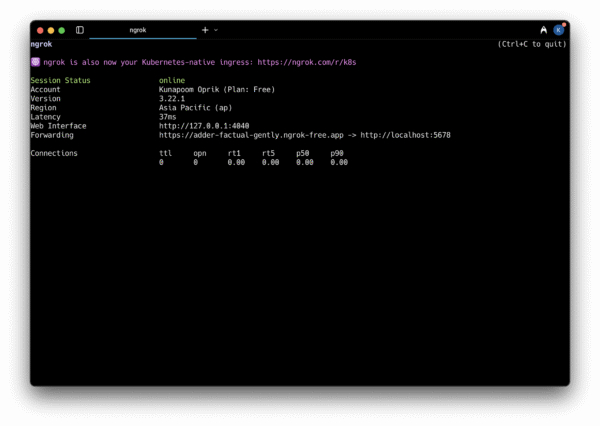The width and height of the screenshot is (600, 426).
Task: Select the ngrok tab
Action: pyautogui.click(x=138, y=30)
